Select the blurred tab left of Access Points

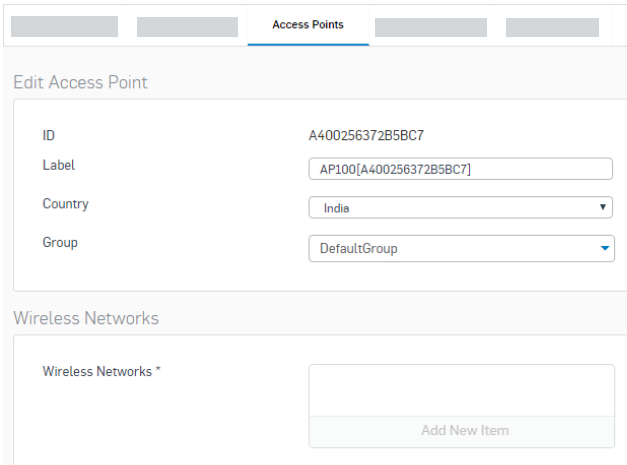point(187,27)
